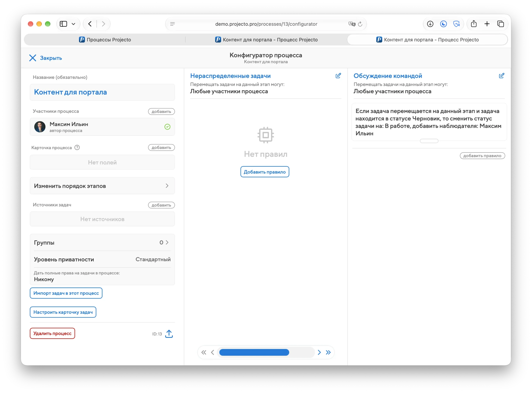The height and width of the screenshot is (393, 532).
Task: Switch to the Процессы Projecto tab
Action: click(105, 40)
